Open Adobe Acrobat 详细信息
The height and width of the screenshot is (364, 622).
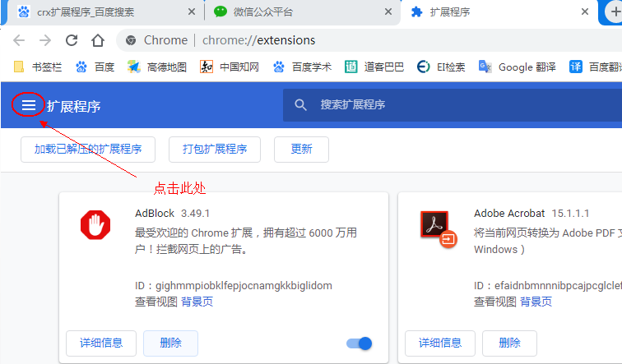point(440,343)
